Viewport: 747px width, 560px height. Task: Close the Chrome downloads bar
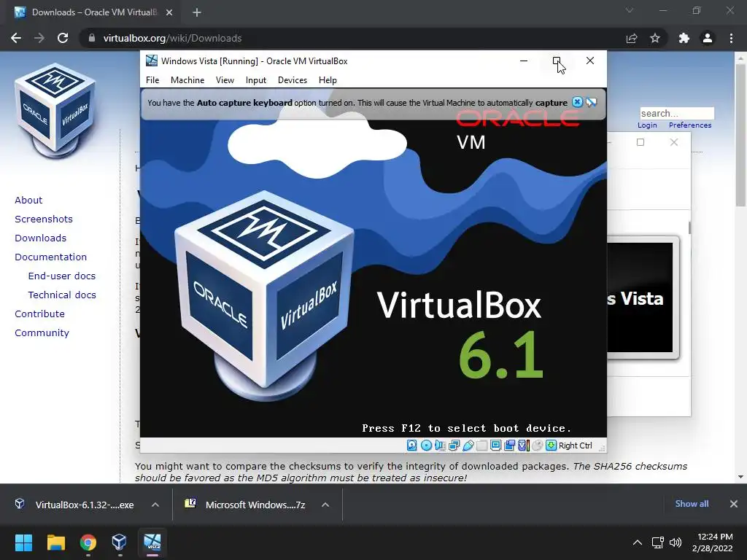[x=734, y=504]
